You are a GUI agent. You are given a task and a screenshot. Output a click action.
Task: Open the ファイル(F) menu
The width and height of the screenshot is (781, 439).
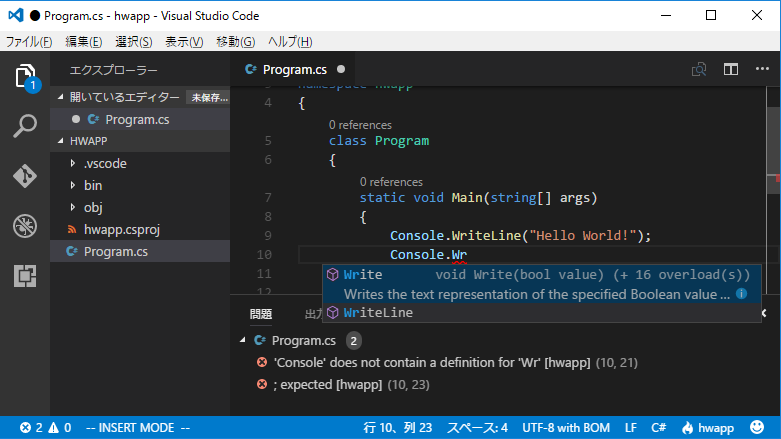pyautogui.click(x=30, y=41)
